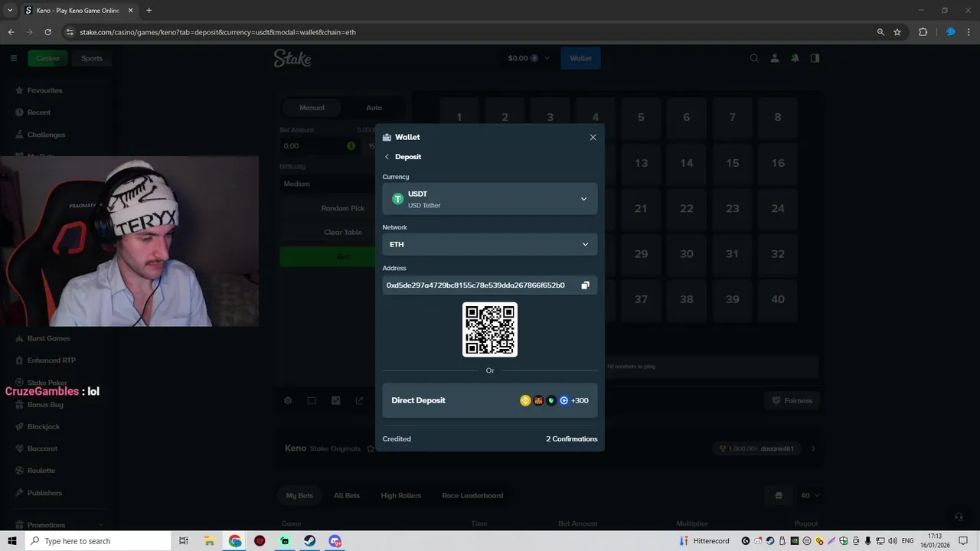Open the notifications bell icon
The width and height of the screenshot is (980, 551).
click(795, 58)
